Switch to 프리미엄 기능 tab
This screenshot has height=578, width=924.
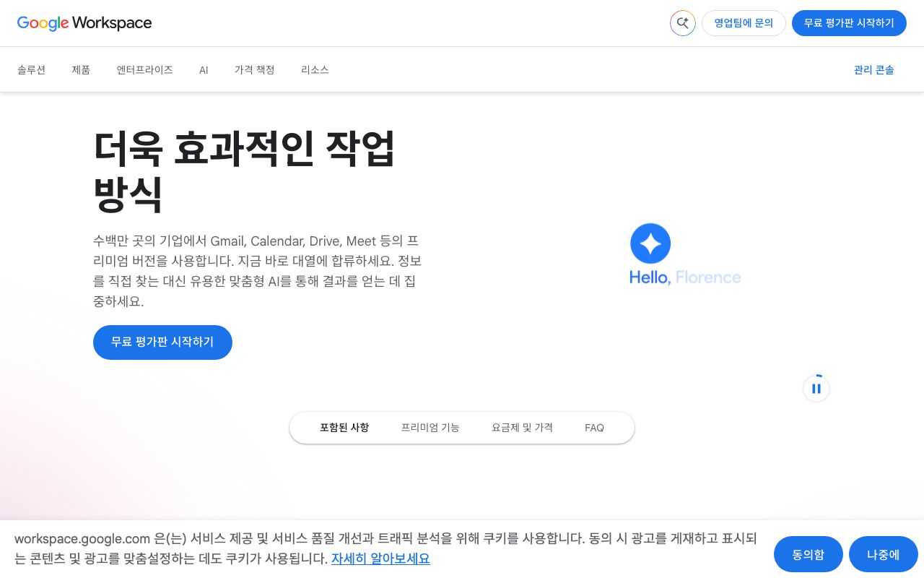point(430,428)
